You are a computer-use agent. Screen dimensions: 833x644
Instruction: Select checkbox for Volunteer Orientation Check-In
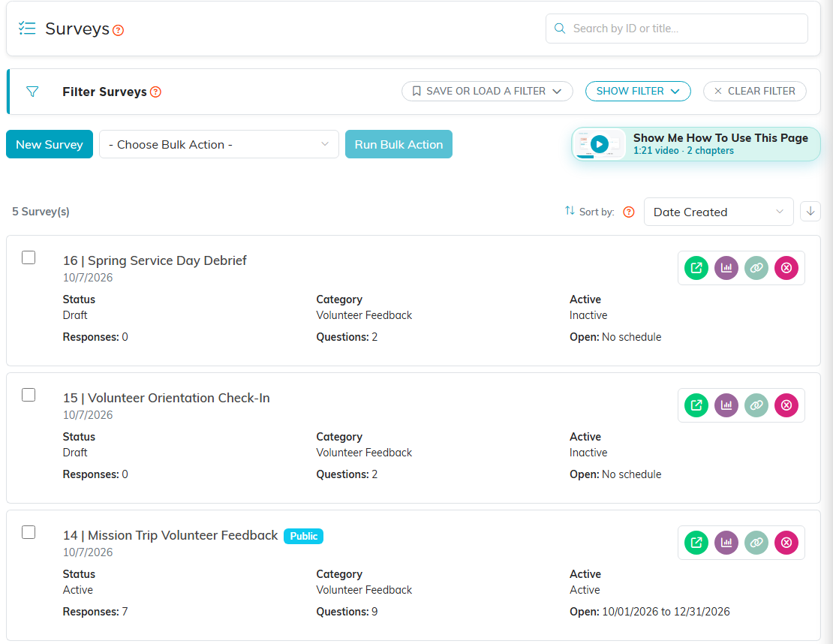[29, 395]
